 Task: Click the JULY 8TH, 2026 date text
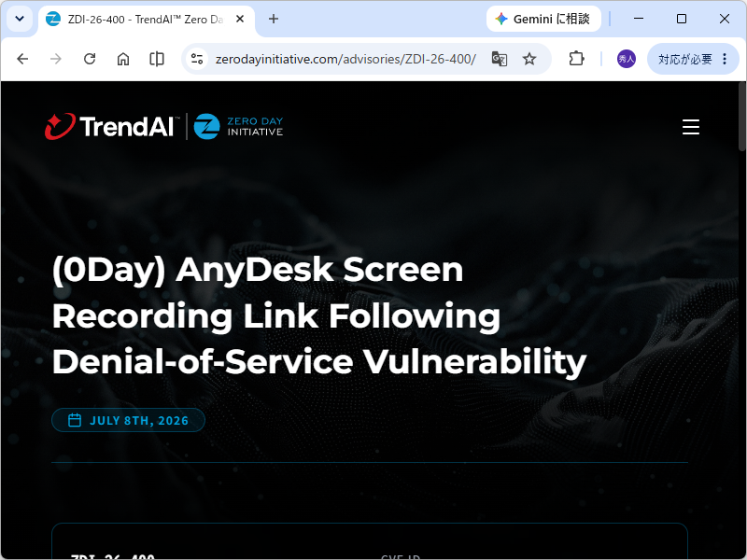click(x=139, y=421)
